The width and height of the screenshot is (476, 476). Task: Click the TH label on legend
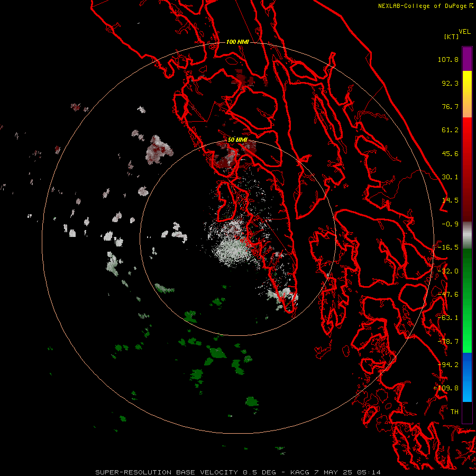tap(454, 412)
